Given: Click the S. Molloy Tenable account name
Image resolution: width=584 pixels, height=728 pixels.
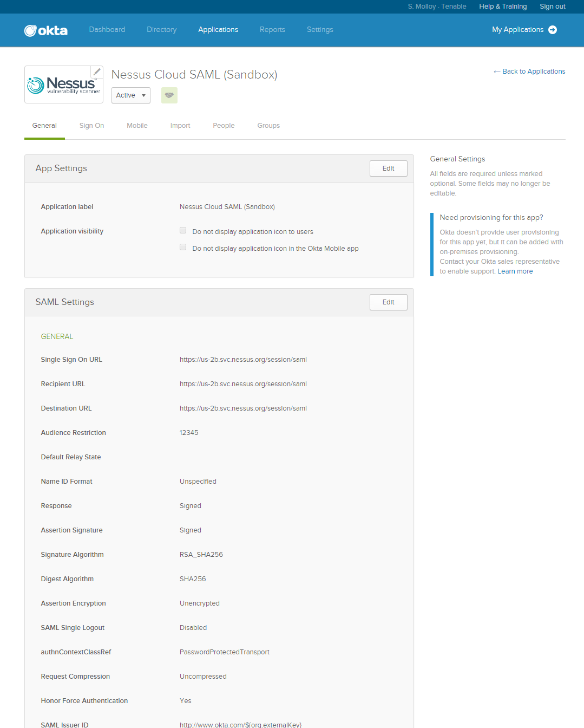Looking at the screenshot, I should click(437, 6).
